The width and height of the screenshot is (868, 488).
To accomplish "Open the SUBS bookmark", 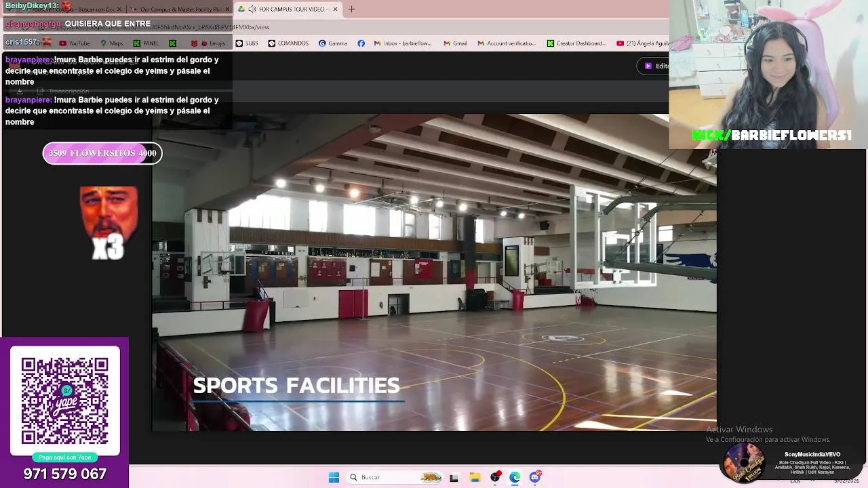I will pyautogui.click(x=247, y=43).
